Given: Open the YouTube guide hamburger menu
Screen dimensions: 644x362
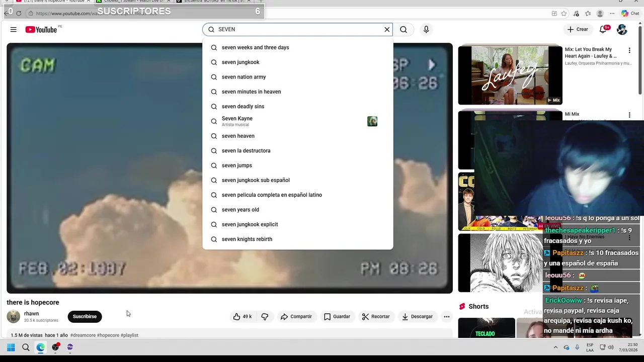Looking at the screenshot, I should (x=13, y=30).
